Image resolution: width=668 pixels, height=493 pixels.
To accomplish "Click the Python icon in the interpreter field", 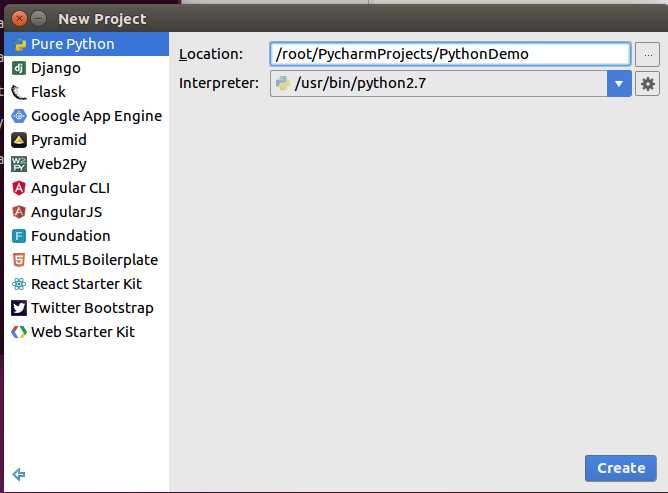I will (x=282, y=83).
